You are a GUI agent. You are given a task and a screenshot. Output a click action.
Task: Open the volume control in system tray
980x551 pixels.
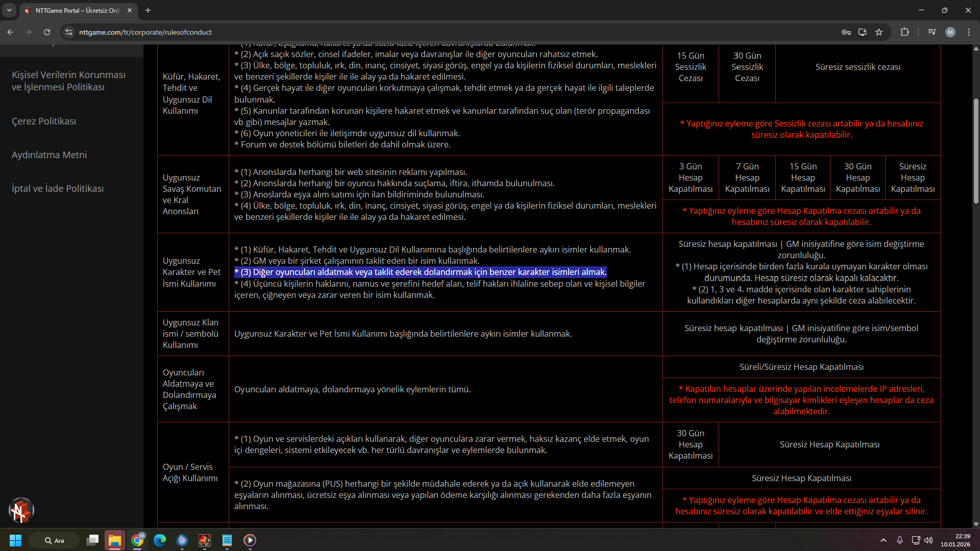[928, 540]
